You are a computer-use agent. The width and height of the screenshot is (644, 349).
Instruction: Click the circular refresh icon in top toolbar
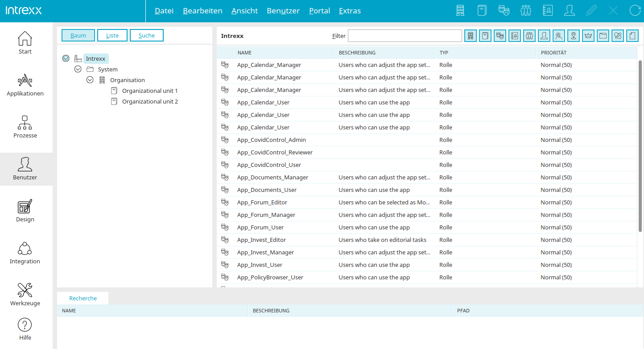635,11
